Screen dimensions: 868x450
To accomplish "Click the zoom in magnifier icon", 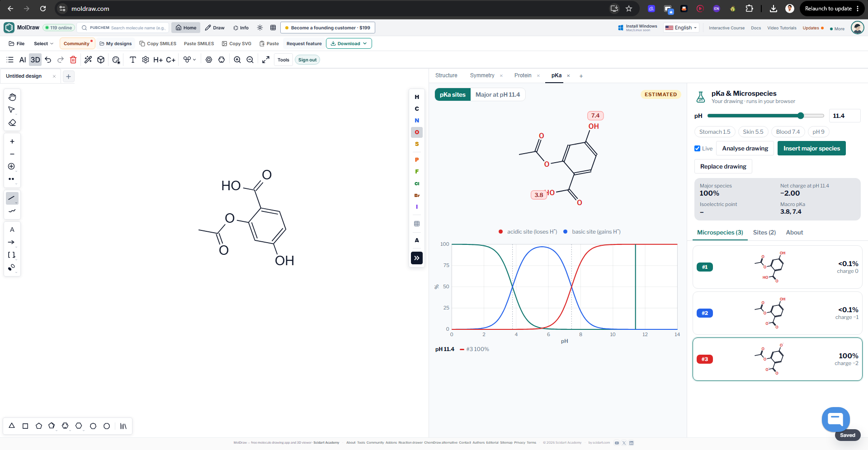I will tap(237, 60).
